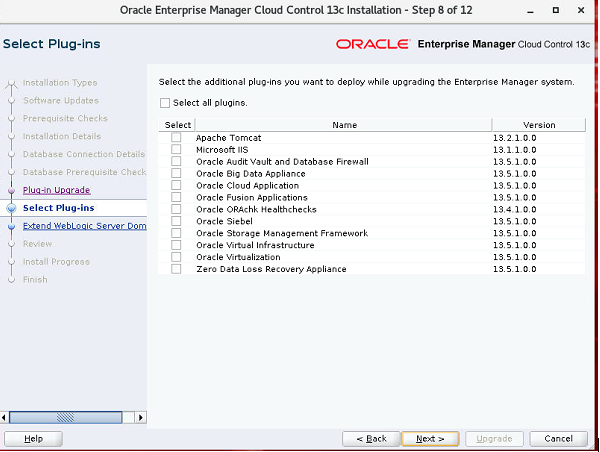Check the Oracle Big Data Appliance box
600x452 pixels.
[176, 174]
